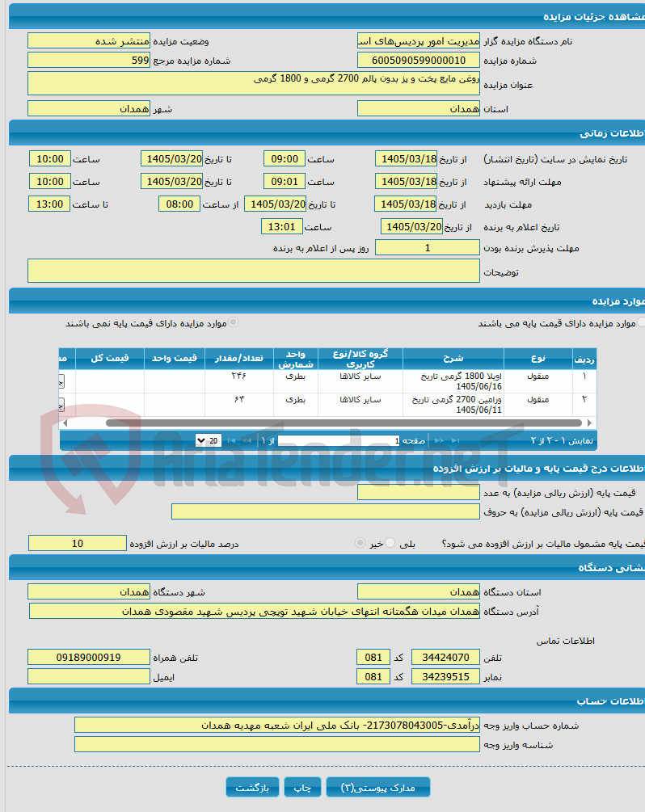Click درصد مالیات بر ارزش افزوده field 10
Screen dimensions: 645x812
point(78,543)
